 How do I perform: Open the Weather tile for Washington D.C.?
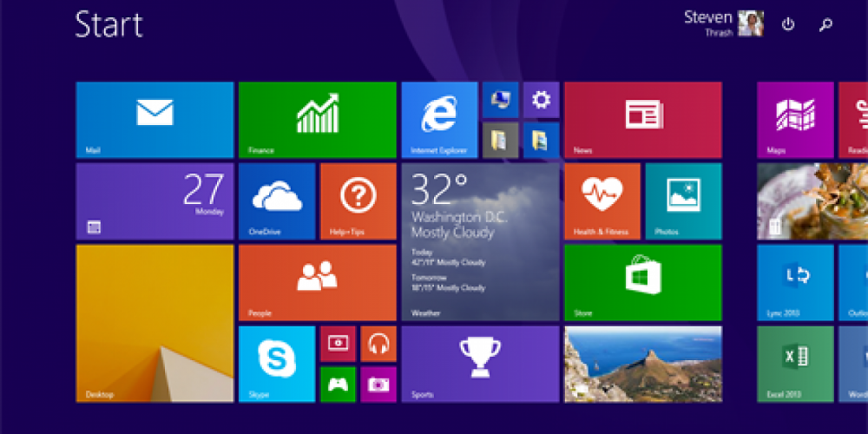coord(481,242)
